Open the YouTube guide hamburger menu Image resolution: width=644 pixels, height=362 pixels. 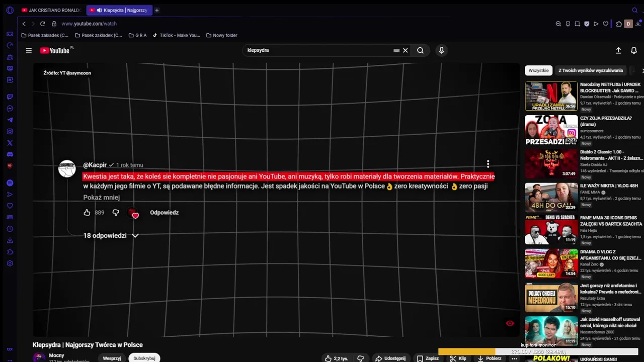pos(29,50)
